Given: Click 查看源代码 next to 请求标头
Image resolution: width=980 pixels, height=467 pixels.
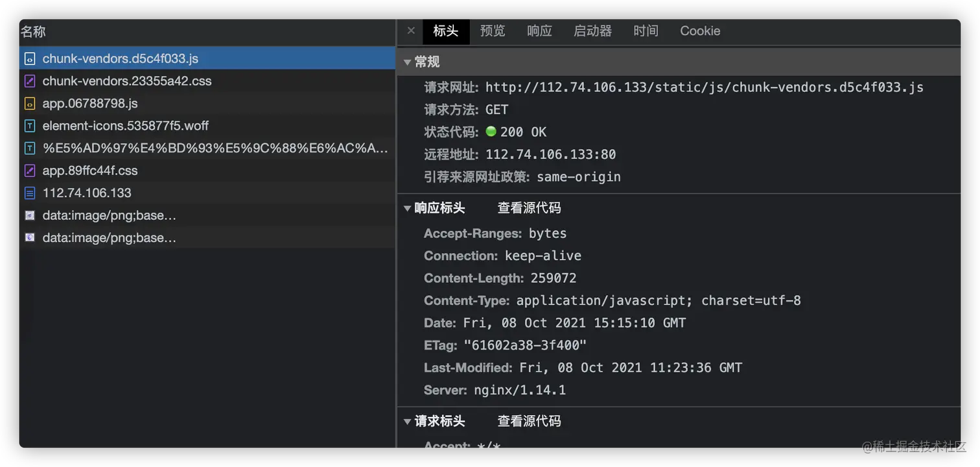Looking at the screenshot, I should pos(529,422).
